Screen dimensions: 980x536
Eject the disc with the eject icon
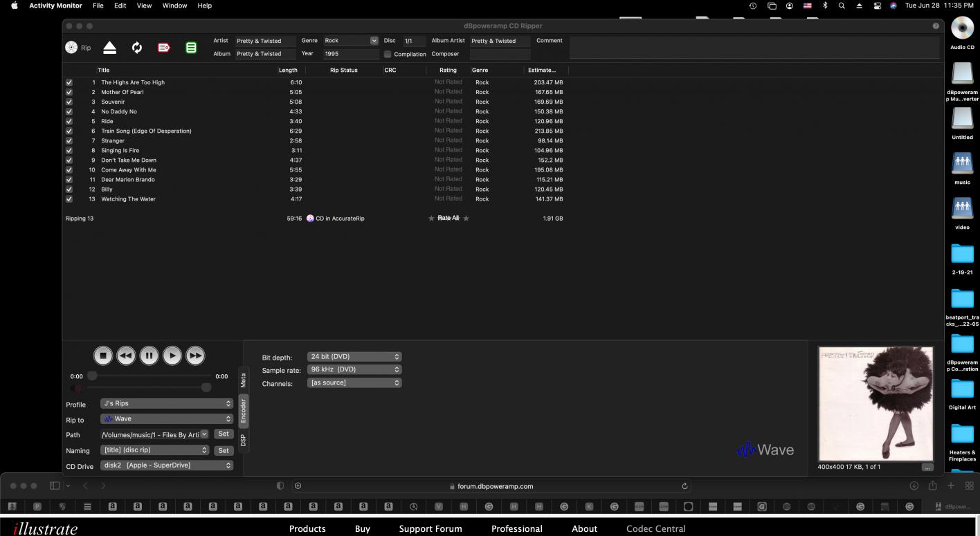[x=110, y=48]
